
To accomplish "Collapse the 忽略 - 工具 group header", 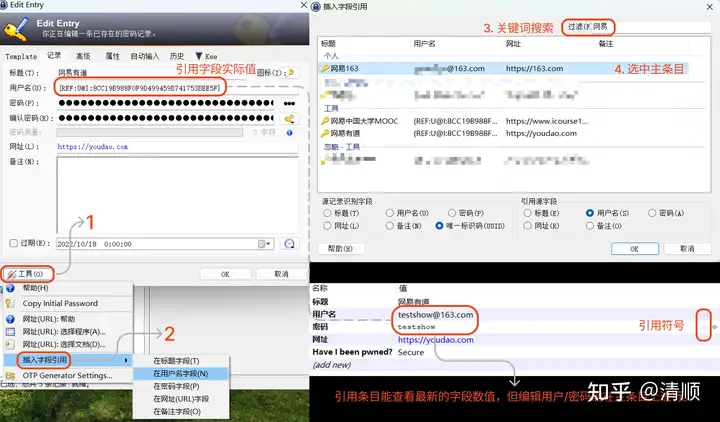I will point(342,147).
